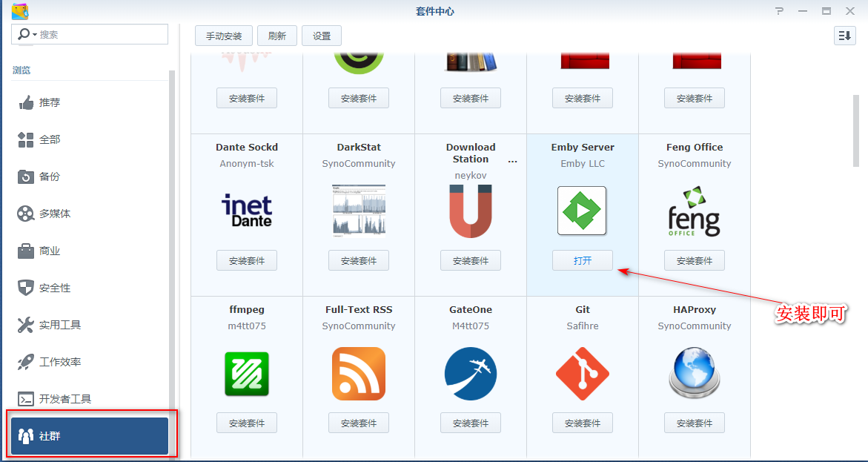Click the Feng Office package title
This screenshot has width=868, height=462.
[x=695, y=148]
